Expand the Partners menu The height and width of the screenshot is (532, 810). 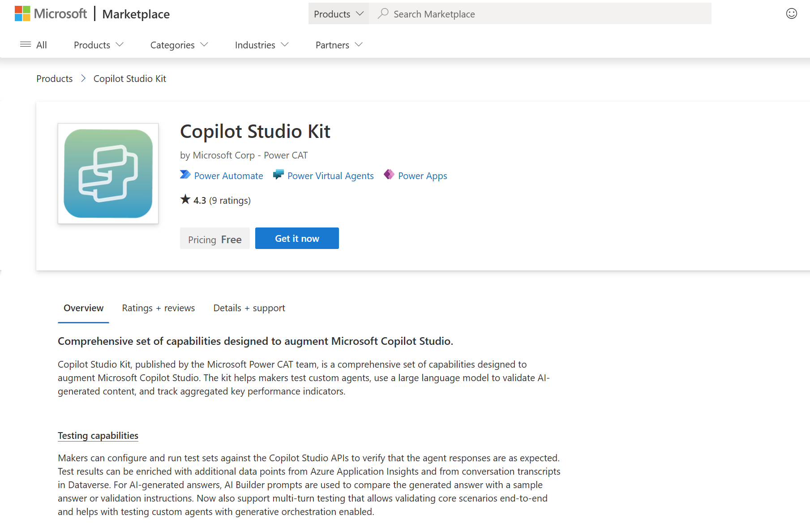click(339, 45)
